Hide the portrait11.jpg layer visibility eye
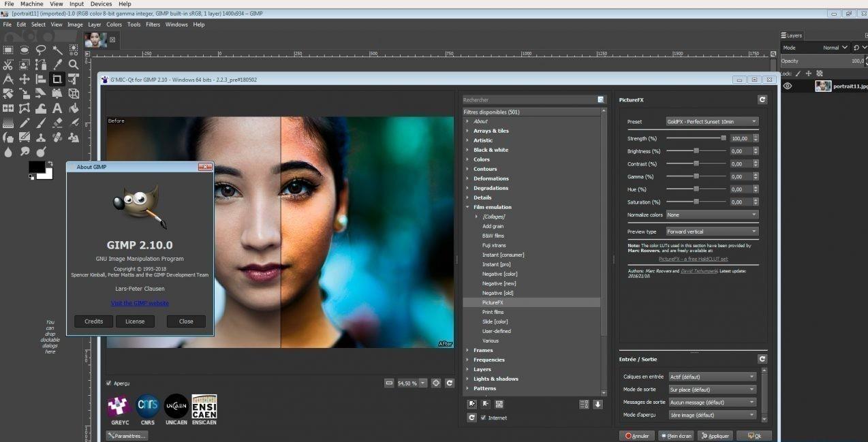 pos(788,86)
